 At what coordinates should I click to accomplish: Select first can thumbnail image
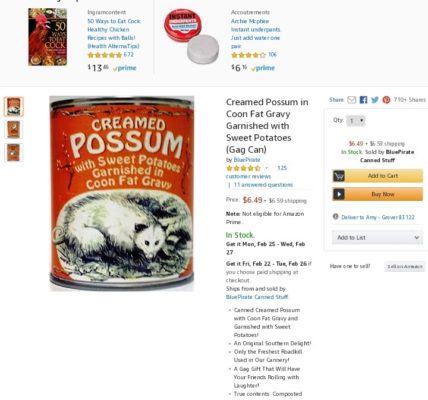(x=14, y=107)
